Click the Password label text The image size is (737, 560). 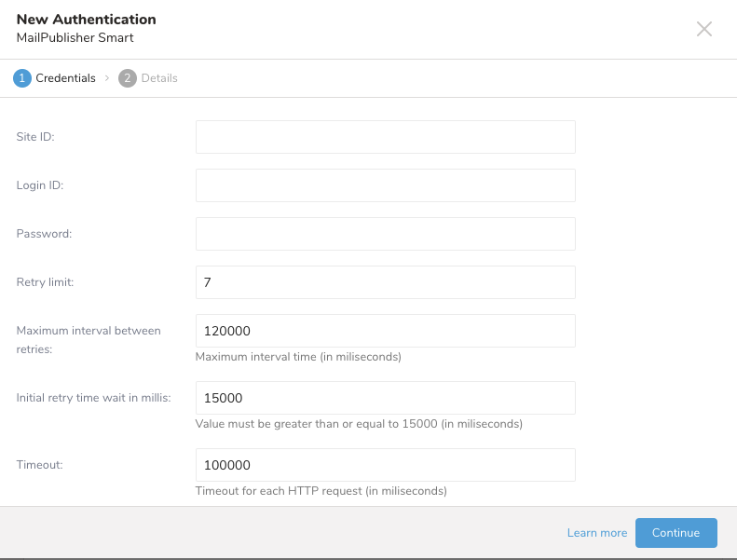tap(44, 234)
